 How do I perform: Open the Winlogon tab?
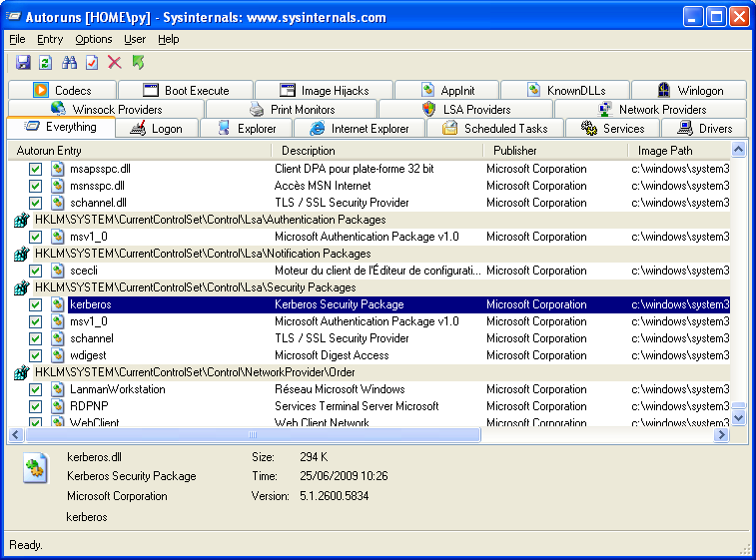coord(689,90)
